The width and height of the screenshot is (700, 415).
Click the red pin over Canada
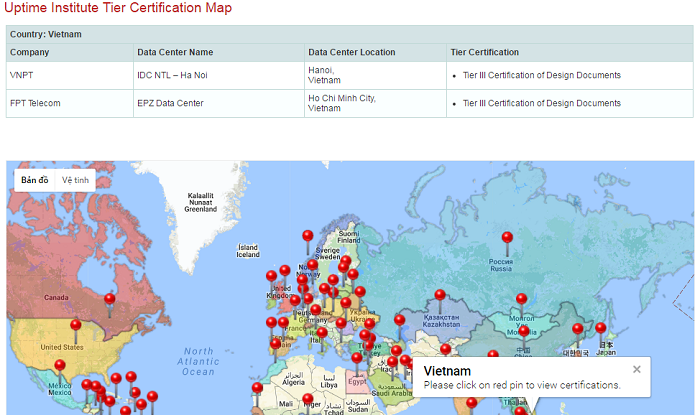click(x=109, y=299)
